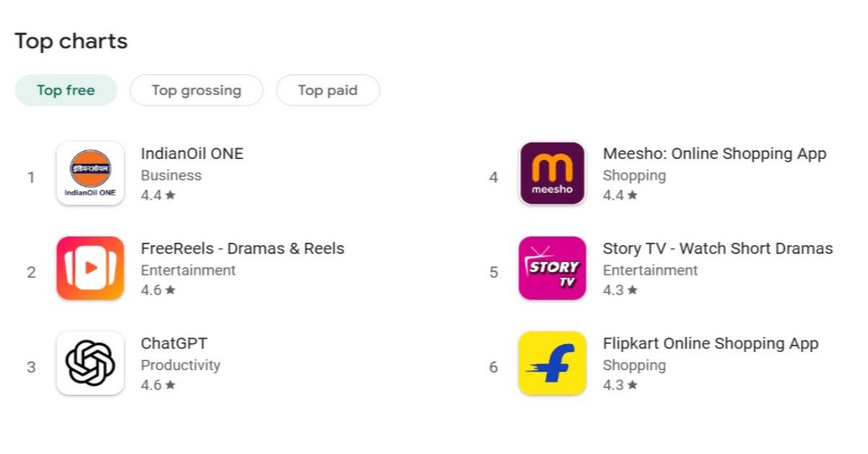Click the Story TV app icon
The width and height of the screenshot is (868, 454).
[x=552, y=269]
